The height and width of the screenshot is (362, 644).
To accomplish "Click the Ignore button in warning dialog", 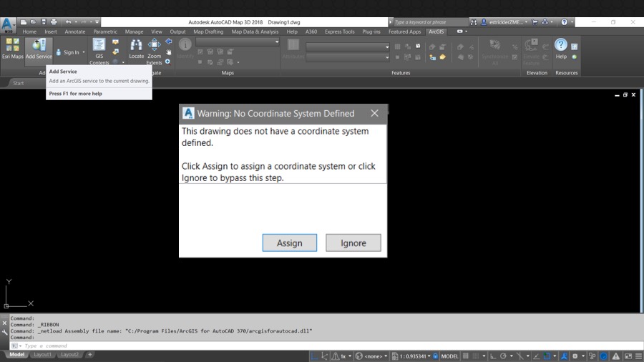I will [353, 243].
